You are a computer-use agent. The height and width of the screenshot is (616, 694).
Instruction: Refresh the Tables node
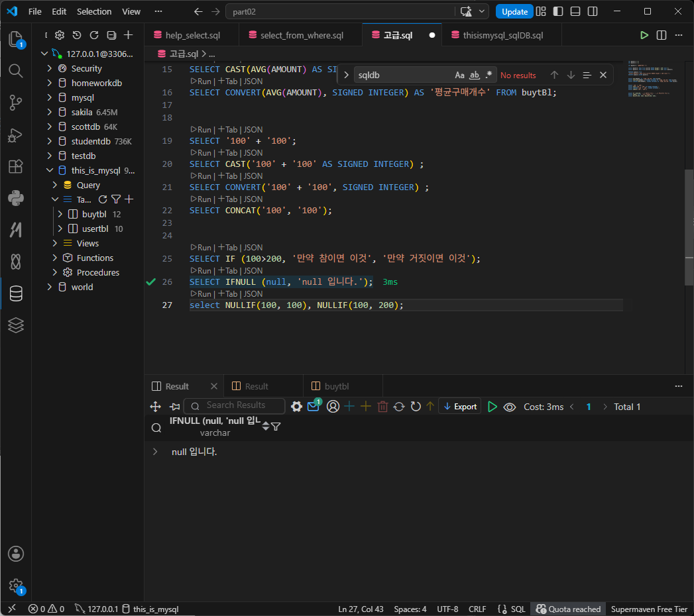[x=103, y=199]
